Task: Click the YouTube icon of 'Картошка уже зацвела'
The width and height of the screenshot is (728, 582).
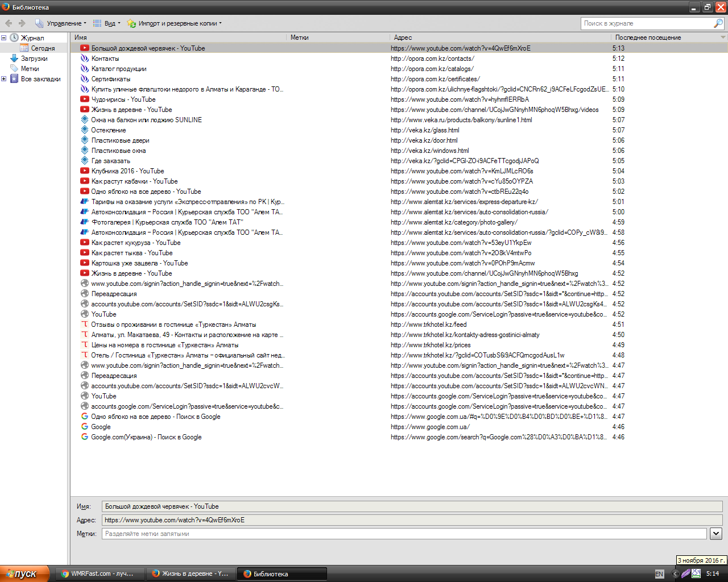Action: click(85, 263)
